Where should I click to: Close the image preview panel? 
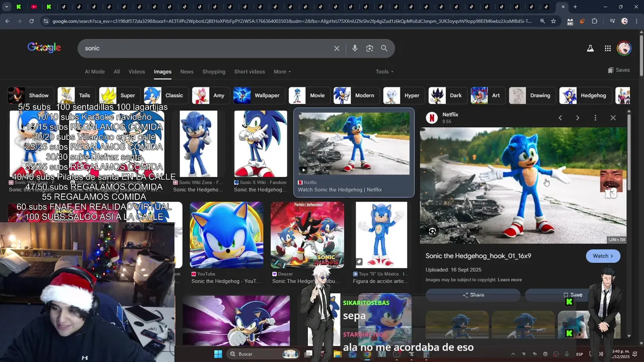coord(613,118)
